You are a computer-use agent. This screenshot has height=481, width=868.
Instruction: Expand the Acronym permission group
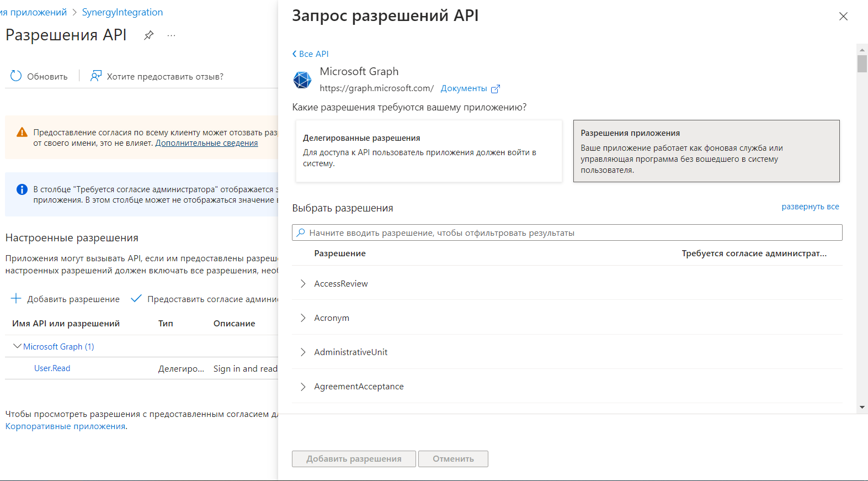click(x=303, y=318)
